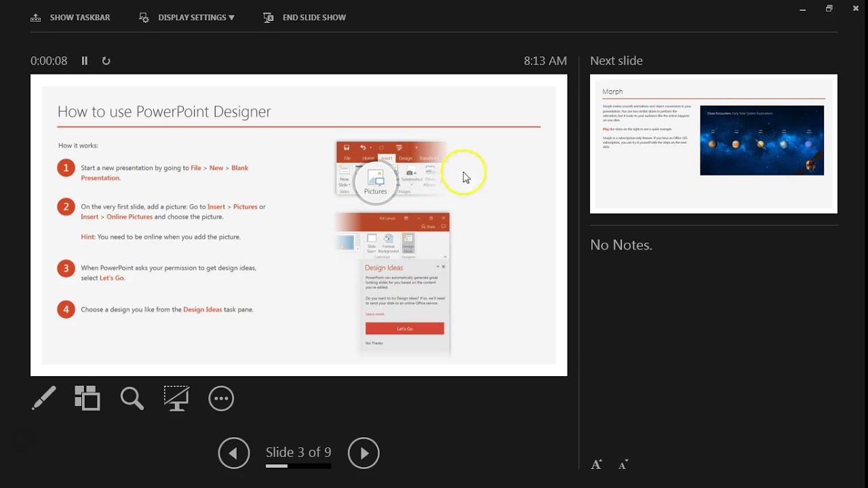The width and height of the screenshot is (868, 488).
Task: Click the End Slide Show screen icon
Action: pos(269,18)
